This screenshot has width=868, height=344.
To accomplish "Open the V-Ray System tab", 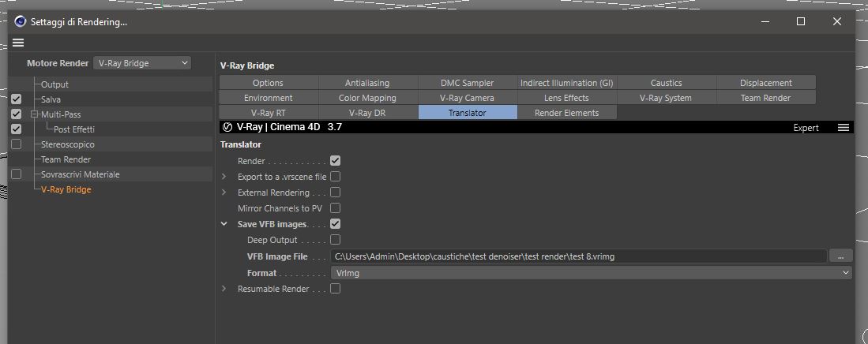I will pyautogui.click(x=667, y=97).
